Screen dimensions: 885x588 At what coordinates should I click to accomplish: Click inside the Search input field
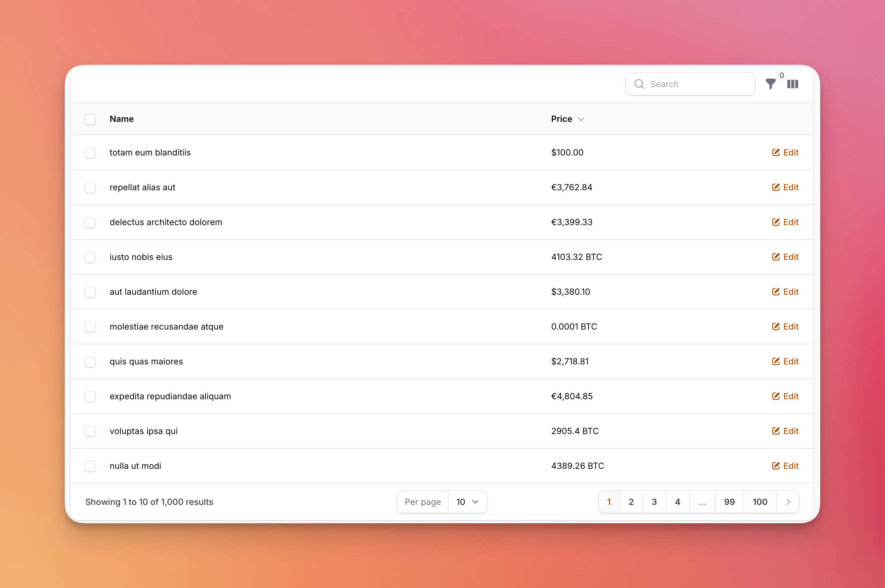pos(694,84)
